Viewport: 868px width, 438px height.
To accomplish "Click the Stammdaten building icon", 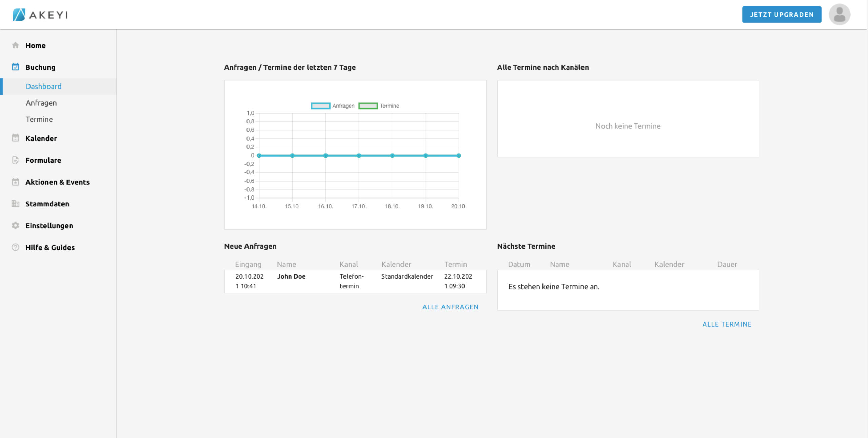I will (15, 204).
